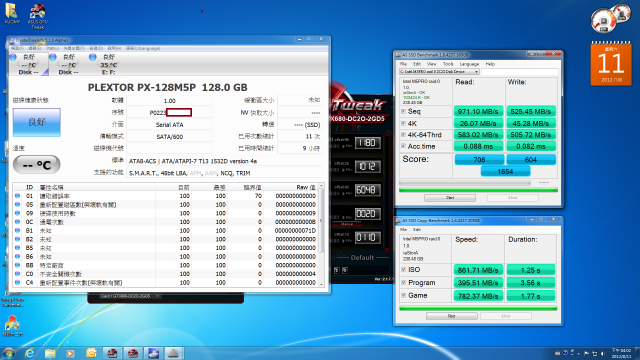Open the AS SSD taskbar button with drive icon
Screen dimensions: 640x360
173,353
